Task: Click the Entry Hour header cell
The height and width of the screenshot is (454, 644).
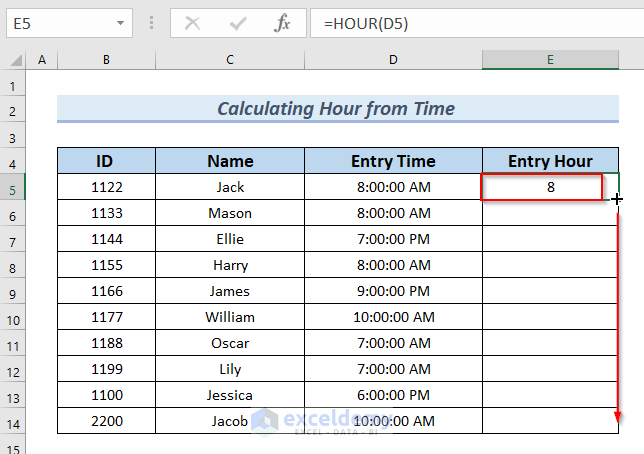Action: [x=550, y=161]
